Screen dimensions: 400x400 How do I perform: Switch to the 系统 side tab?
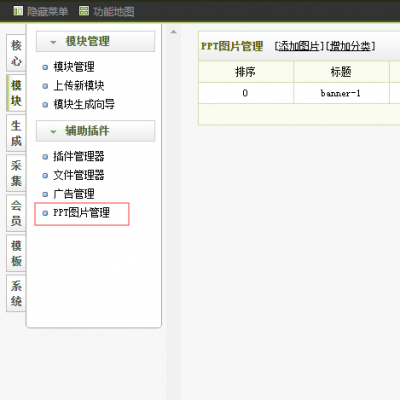pyautogui.click(x=16, y=293)
